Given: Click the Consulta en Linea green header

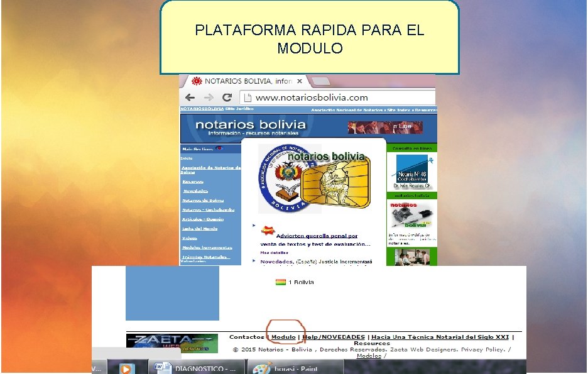Looking at the screenshot, I should point(411,148).
